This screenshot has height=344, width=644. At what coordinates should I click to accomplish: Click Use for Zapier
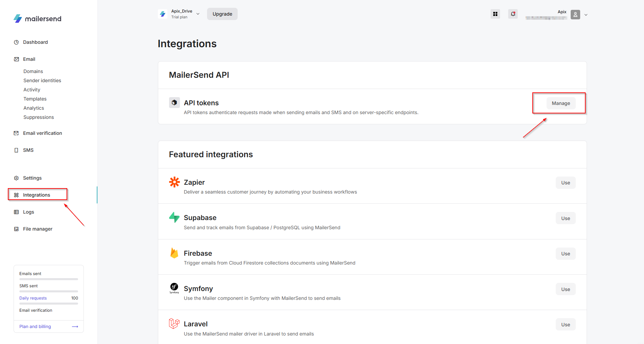pyautogui.click(x=566, y=183)
